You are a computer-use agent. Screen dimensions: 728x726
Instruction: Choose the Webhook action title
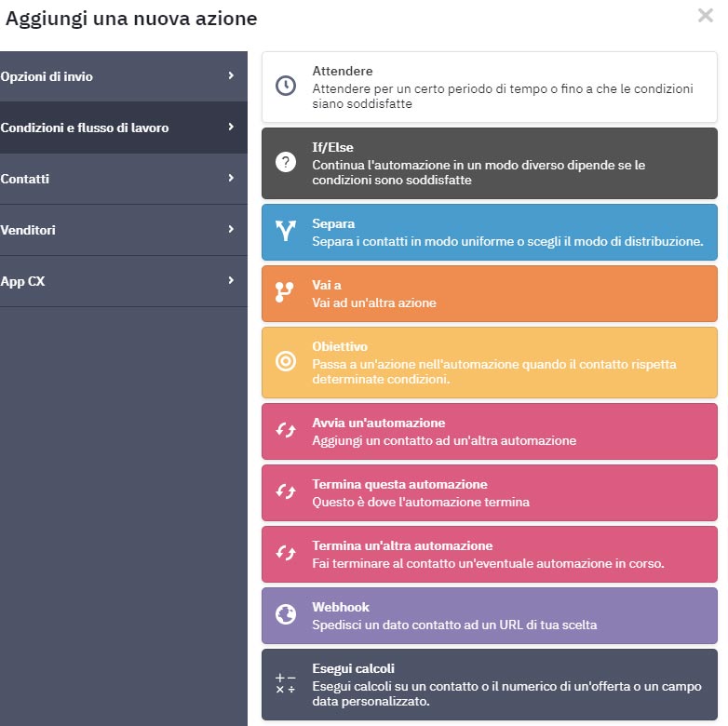pos(341,607)
